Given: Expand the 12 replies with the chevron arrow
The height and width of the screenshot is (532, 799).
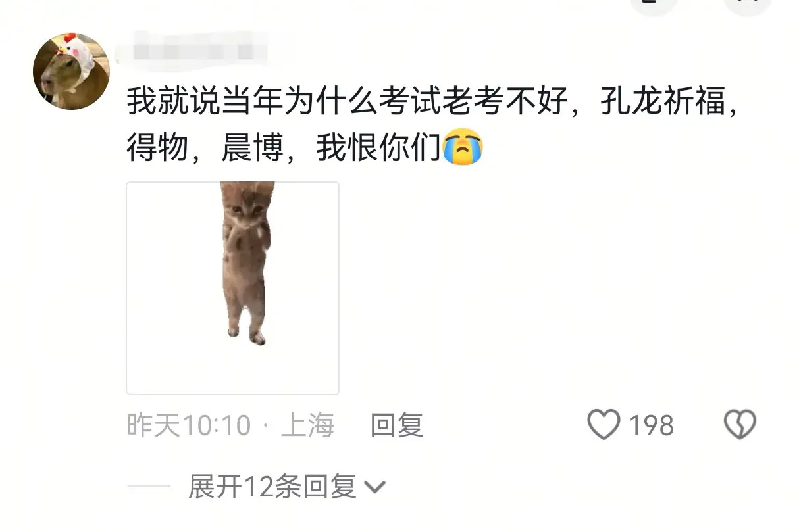Looking at the screenshot, I should pos(374,488).
